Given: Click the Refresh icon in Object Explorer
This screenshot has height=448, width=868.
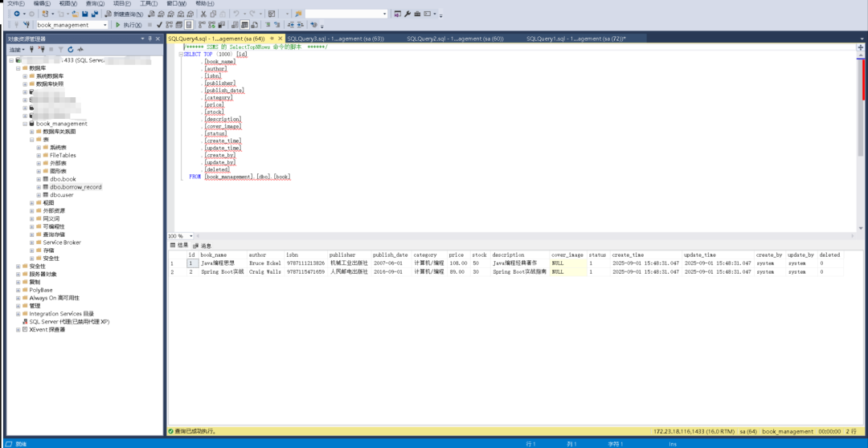Looking at the screenshot, I should tap(71, 49).
